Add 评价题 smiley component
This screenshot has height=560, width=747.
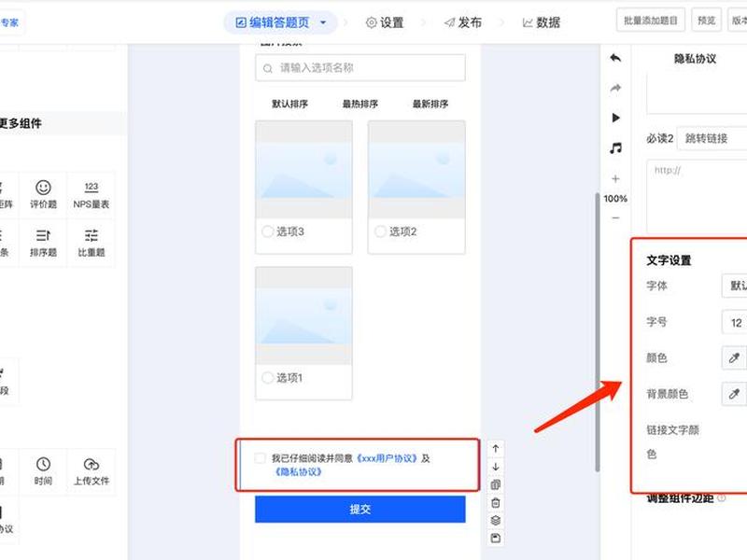point(43,195)
